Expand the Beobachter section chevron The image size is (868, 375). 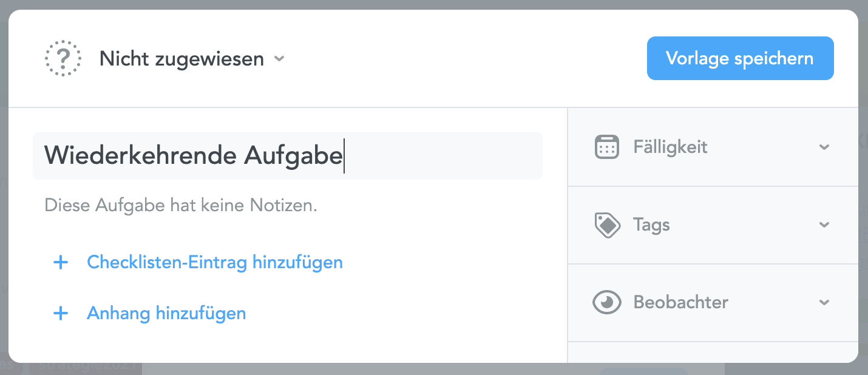coord(824,302)
